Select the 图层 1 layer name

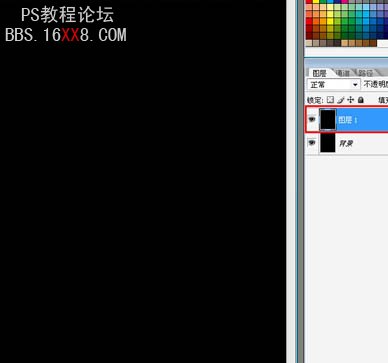click(x=348, y=120)
